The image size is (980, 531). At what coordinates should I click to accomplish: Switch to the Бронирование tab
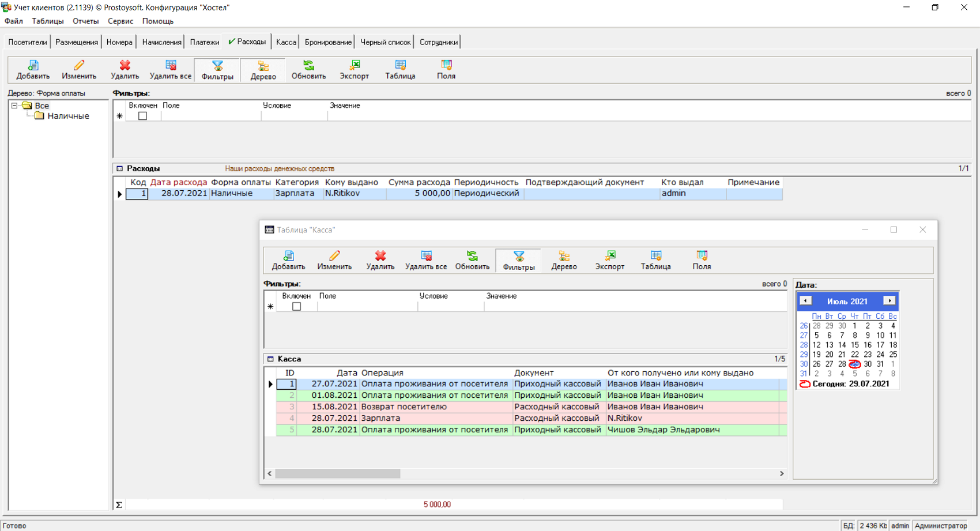(328, 42)
